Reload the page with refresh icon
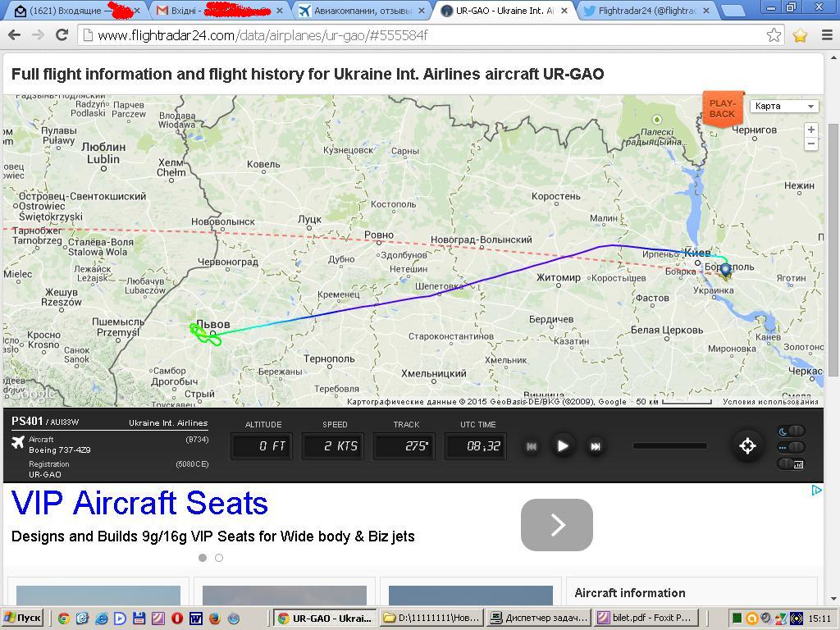 pyautogui.click(x=62, y=35)
